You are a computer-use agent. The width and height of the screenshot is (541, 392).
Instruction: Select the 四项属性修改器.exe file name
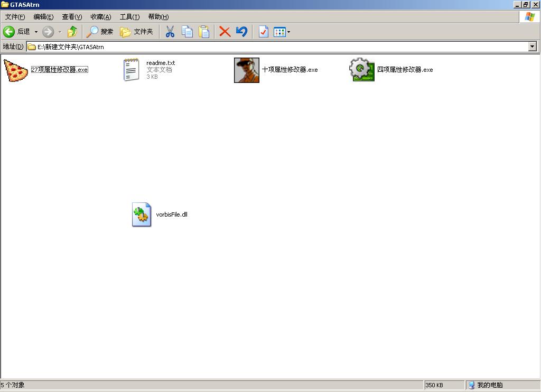click(405, 69)
